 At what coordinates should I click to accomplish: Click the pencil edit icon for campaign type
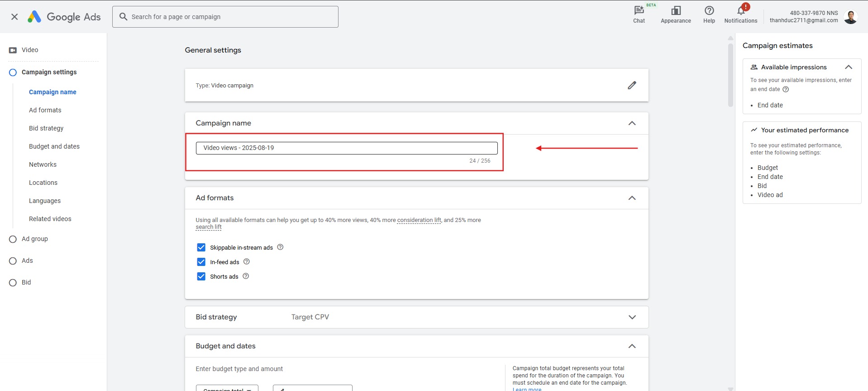(x=632, y=85)
